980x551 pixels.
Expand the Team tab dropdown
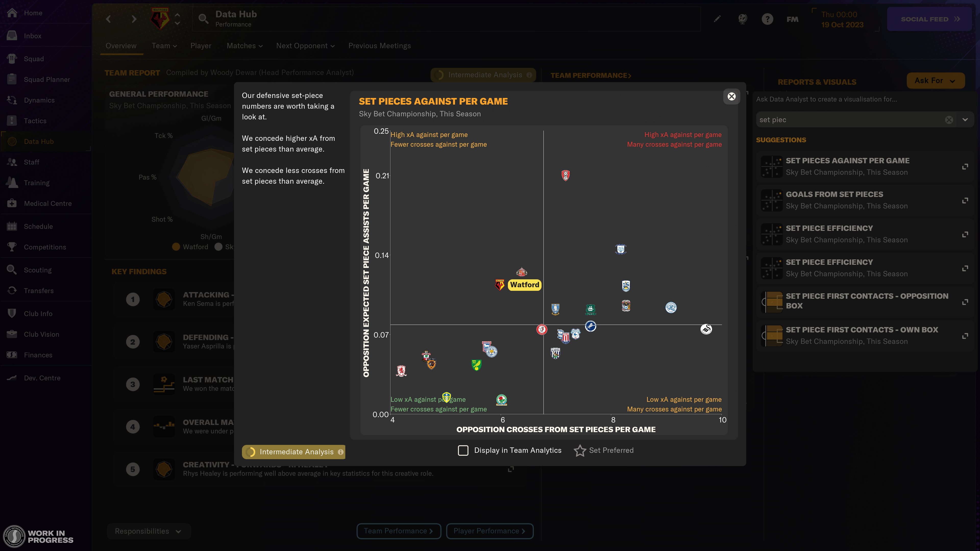tap(175, 46)
